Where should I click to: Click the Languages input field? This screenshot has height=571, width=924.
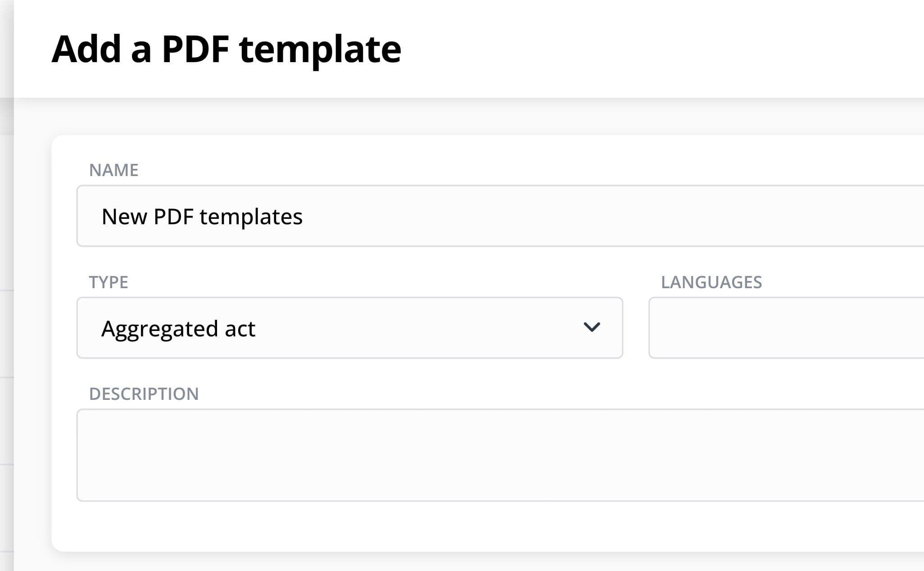point(786,328)
